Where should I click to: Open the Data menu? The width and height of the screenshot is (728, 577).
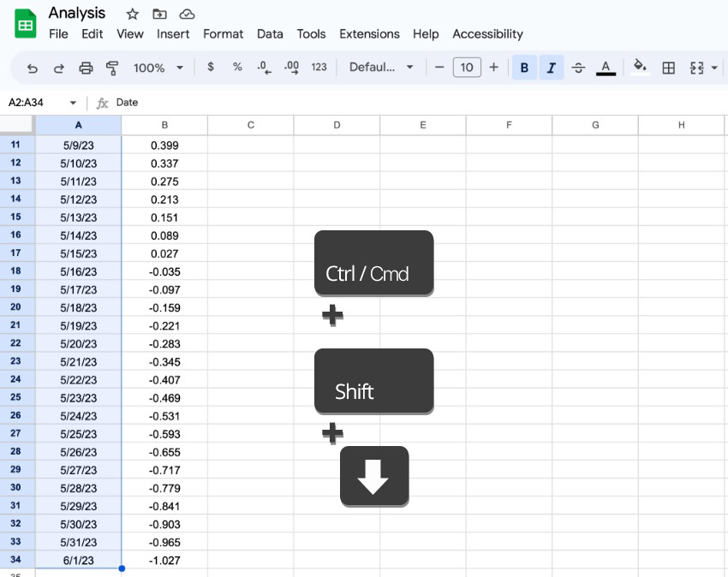pyautogui.click(x=270, y=34)
